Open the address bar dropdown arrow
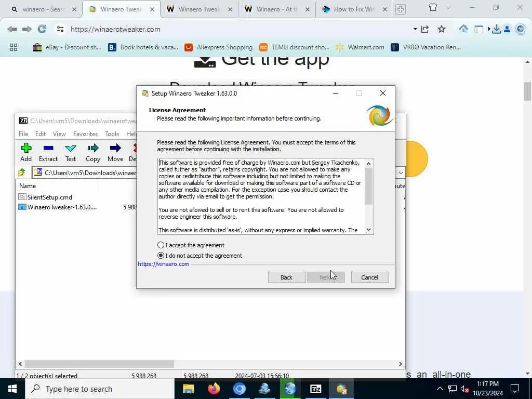This screenshot has width=532, height=399. tap(415, 29)
